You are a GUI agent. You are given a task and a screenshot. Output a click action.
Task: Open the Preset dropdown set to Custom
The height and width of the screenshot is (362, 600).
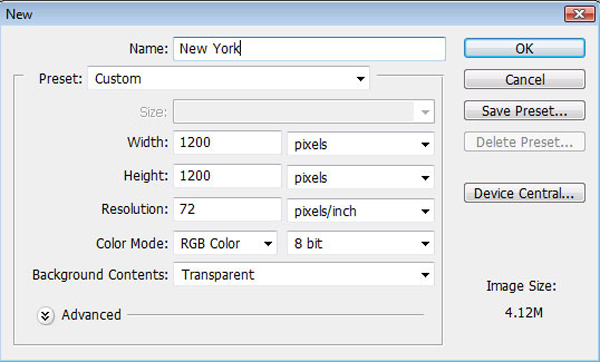click(228, 78)
